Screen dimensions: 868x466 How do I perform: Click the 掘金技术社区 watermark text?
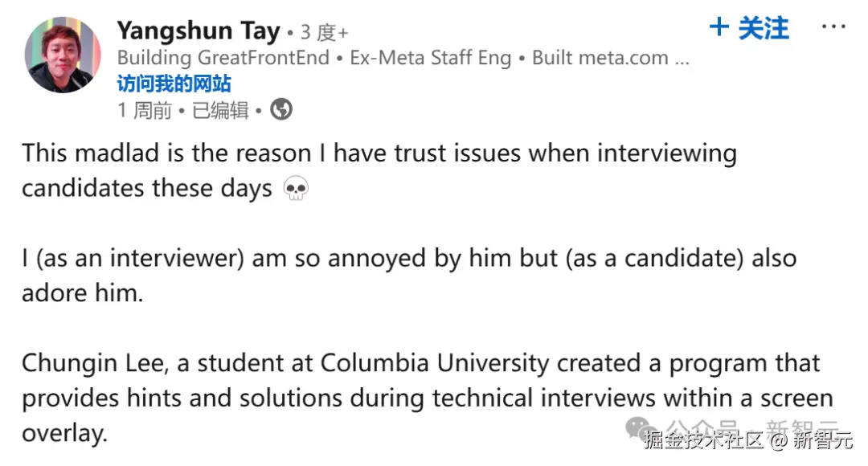702,439
